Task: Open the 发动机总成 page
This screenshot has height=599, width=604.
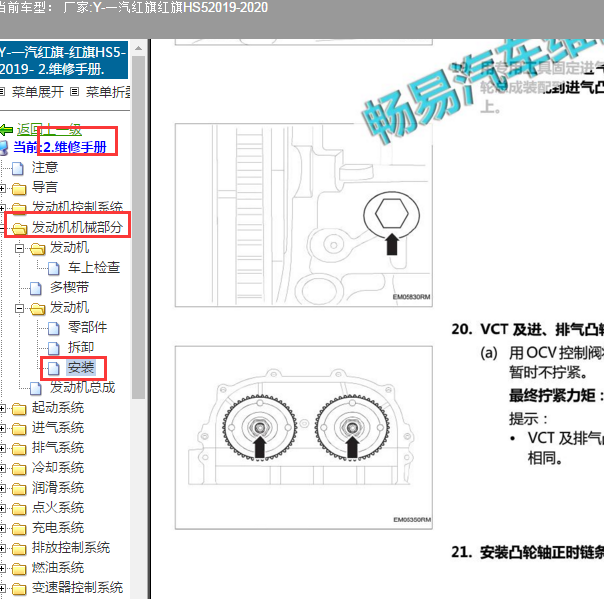Action: [x=82, y=388]
